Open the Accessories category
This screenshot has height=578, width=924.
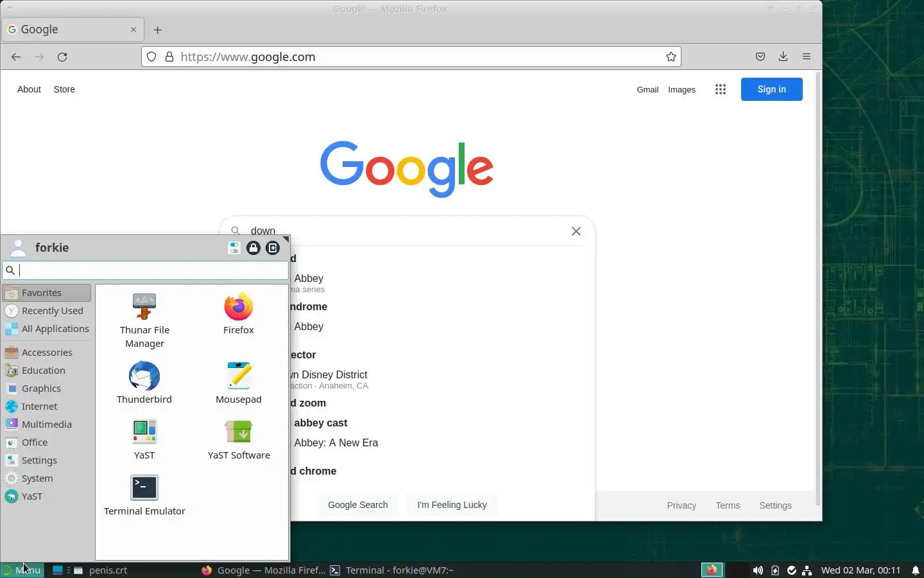(47, 353)
